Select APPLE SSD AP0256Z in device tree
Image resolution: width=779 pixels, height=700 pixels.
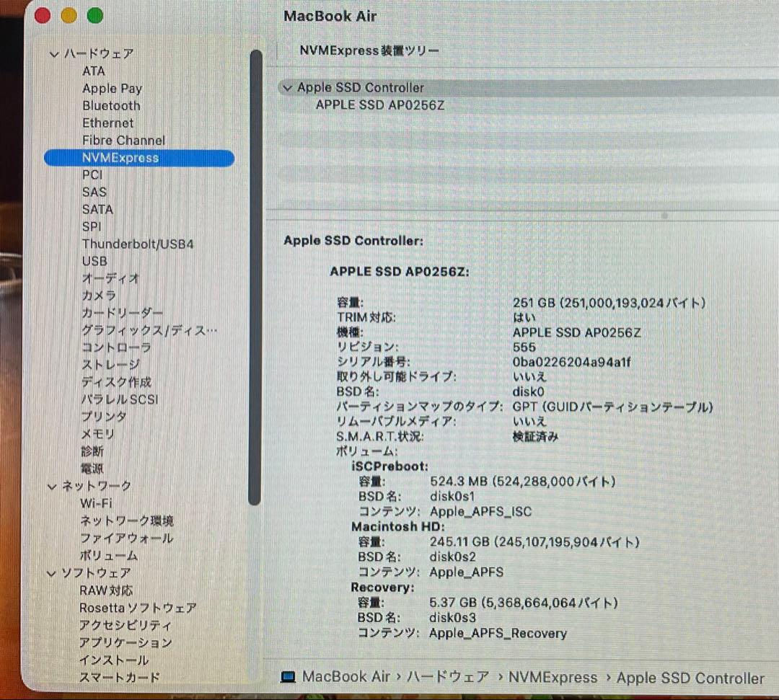(380, 105)
